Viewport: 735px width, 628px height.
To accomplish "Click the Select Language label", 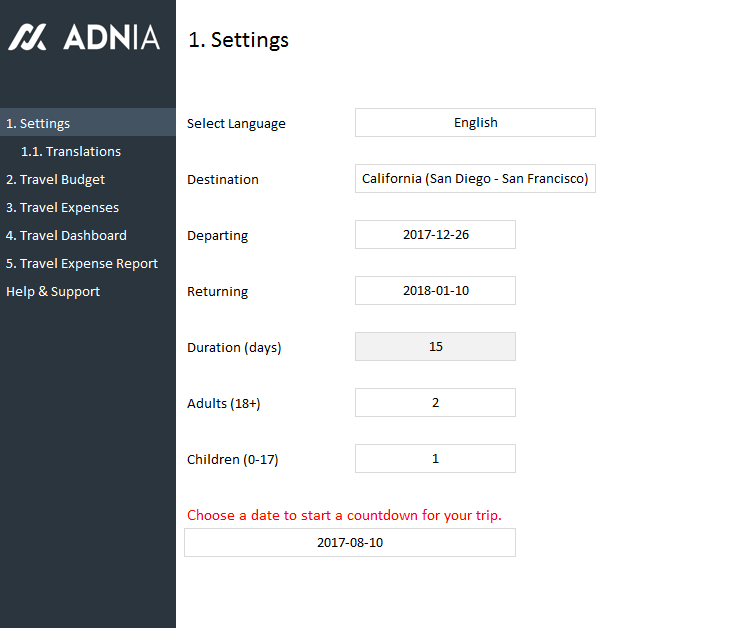I will pyautogui.click(x=236, y=124).
